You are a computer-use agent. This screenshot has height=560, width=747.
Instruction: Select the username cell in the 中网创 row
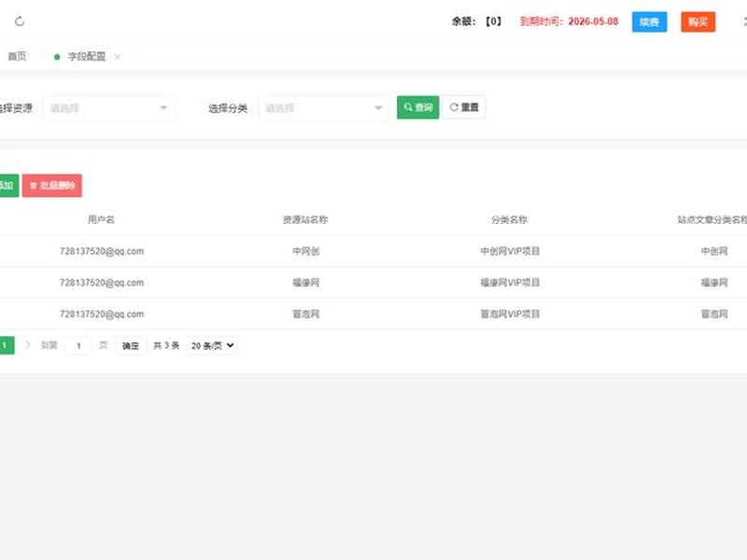[x=102, y=251]
